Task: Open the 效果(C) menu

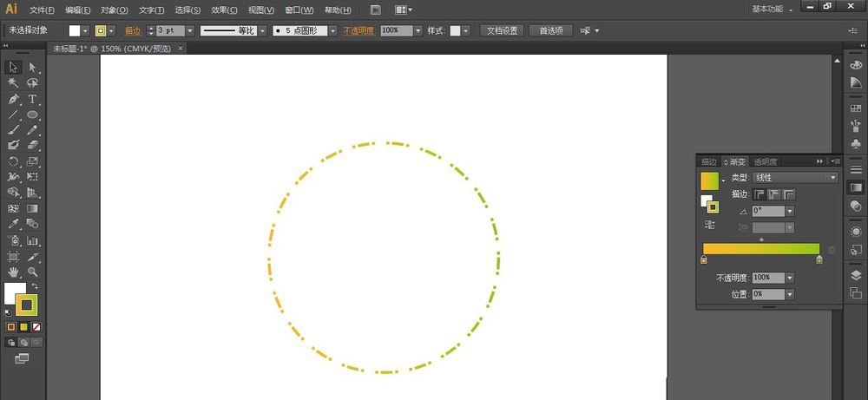Action: [x=224, y=10]
